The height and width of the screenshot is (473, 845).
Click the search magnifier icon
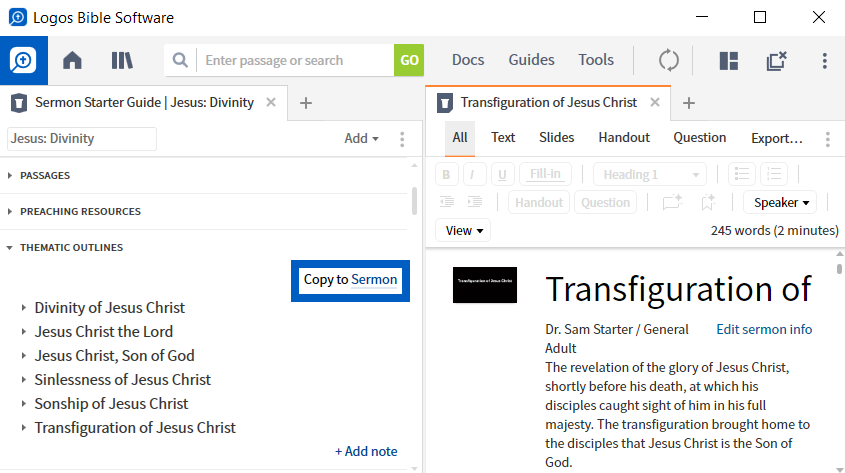[180, 60]
